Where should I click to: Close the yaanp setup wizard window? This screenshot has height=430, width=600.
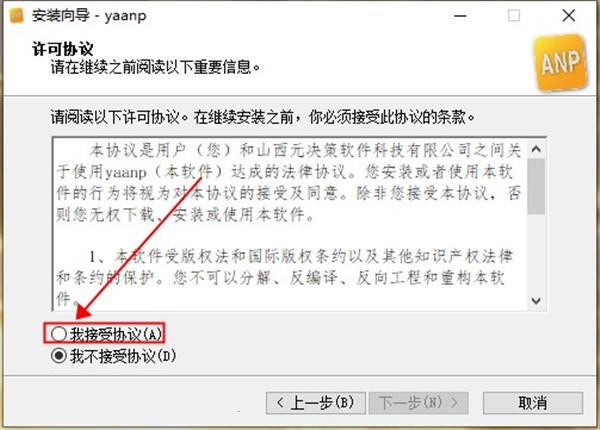[x=569, y=16]
